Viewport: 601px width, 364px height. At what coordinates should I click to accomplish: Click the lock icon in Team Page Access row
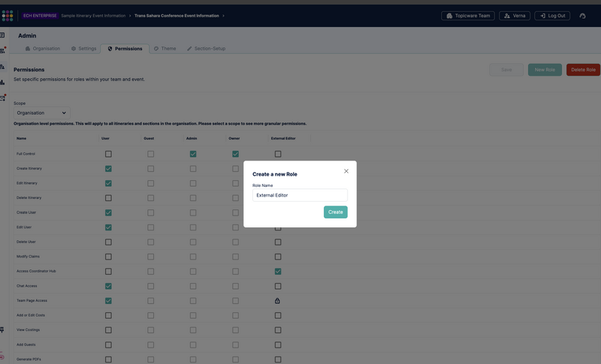277,301
